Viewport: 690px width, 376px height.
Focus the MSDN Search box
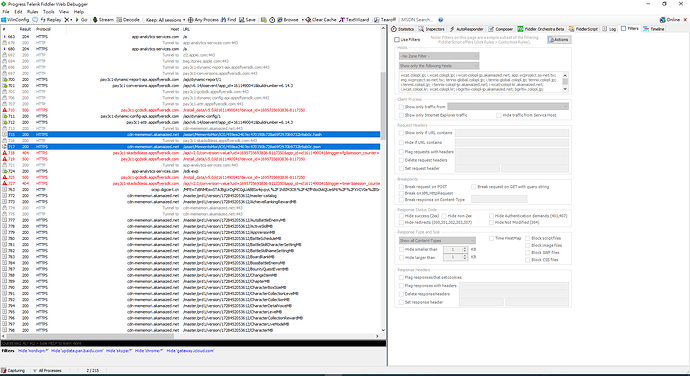pos(418,20)
